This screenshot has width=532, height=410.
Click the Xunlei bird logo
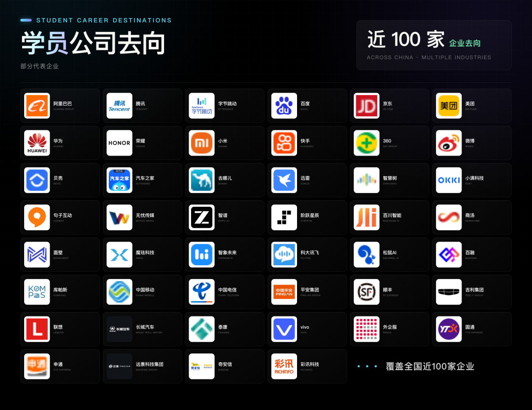coord(284,180)
